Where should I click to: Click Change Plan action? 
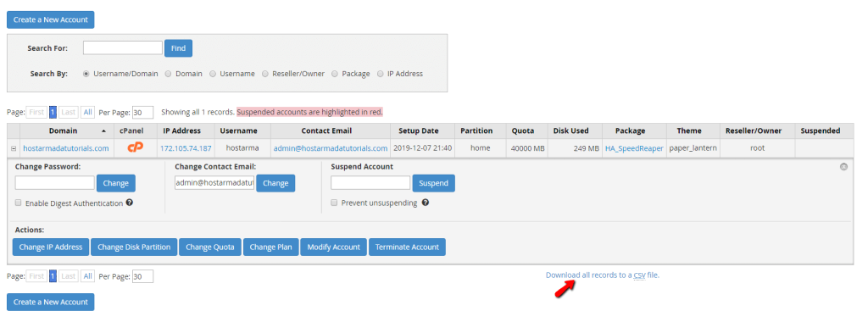click(270, 247)
